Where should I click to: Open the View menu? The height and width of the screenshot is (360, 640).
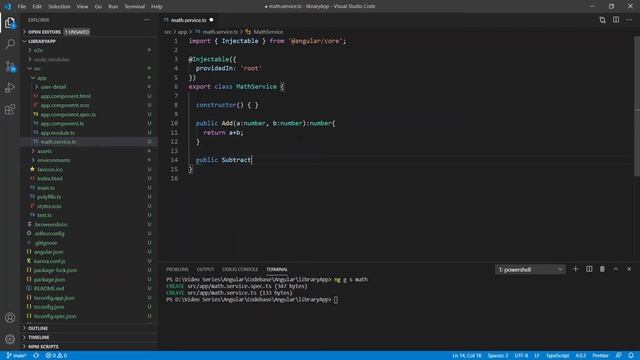pos(82,7)
